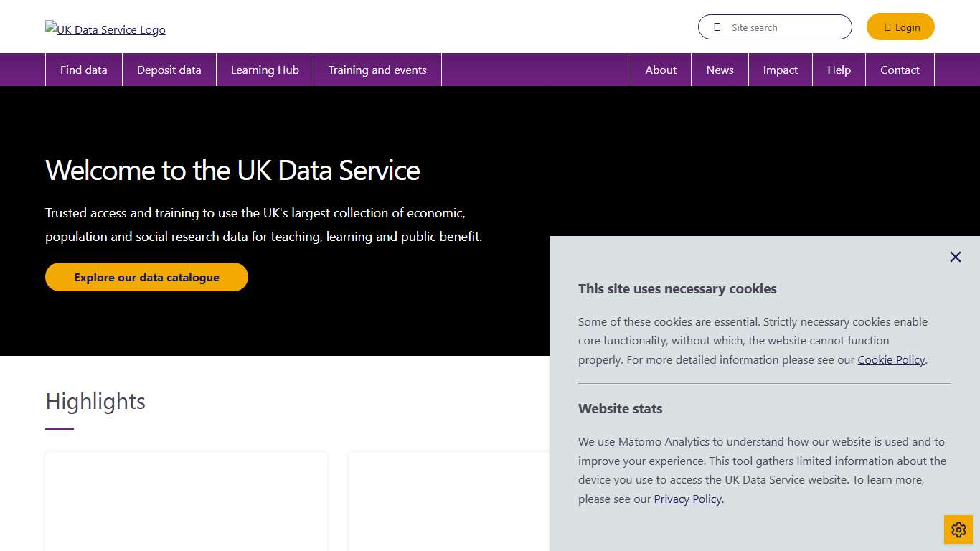The image size is (980, 551).
Task: Open the About page
Action: click(x=660, y=70)
